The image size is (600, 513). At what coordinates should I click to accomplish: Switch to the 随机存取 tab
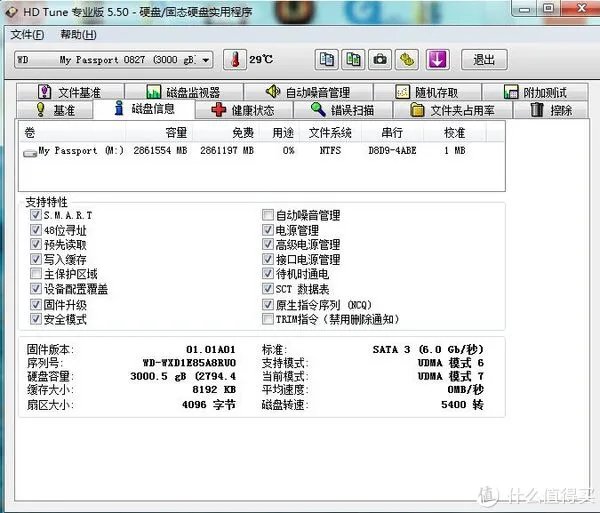[x=427, y=92]
